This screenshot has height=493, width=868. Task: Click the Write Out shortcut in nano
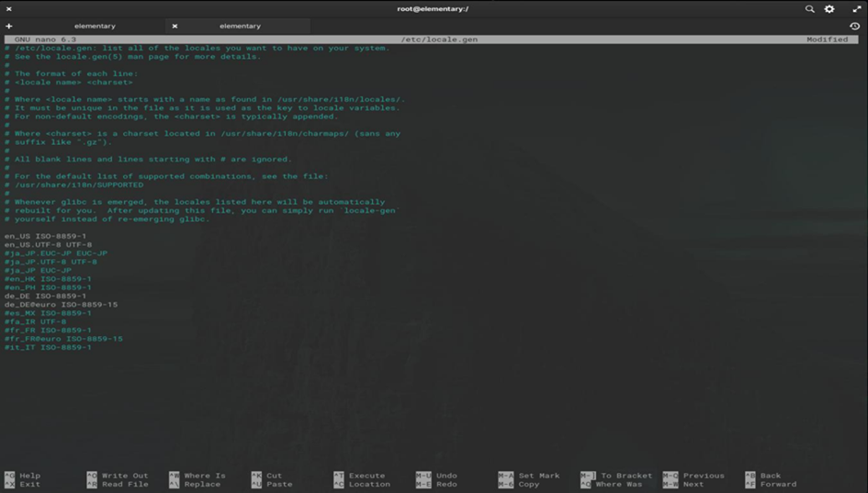click(x=124, y=476)
